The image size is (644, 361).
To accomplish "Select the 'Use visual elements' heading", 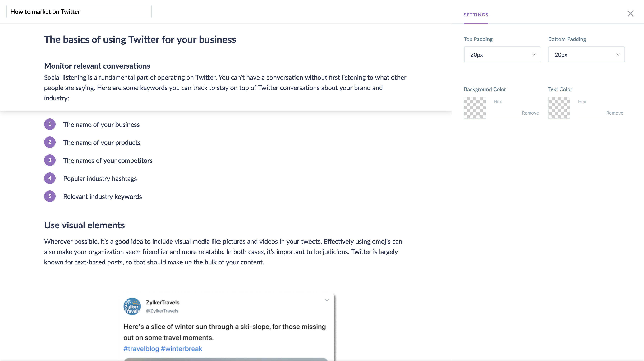I will tap(85, 225).
